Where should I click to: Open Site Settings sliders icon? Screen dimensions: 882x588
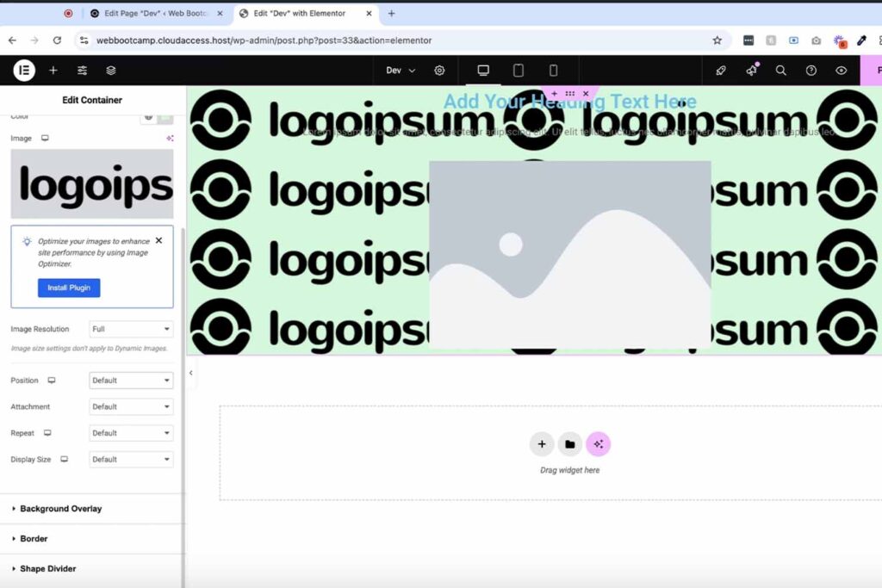(x=82, y=71)
